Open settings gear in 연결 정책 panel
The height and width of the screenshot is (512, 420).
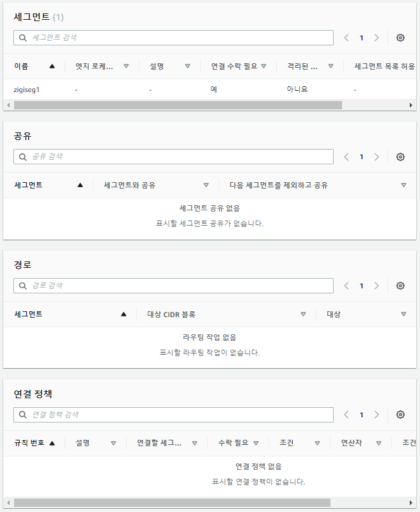pos(400,415)
